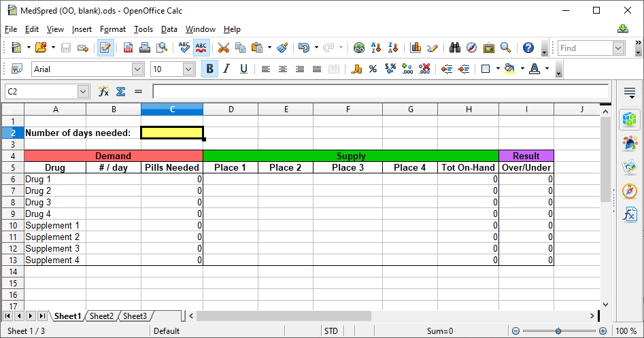
Task: Click the Sum sigma icon
Action: pos(120,91)
